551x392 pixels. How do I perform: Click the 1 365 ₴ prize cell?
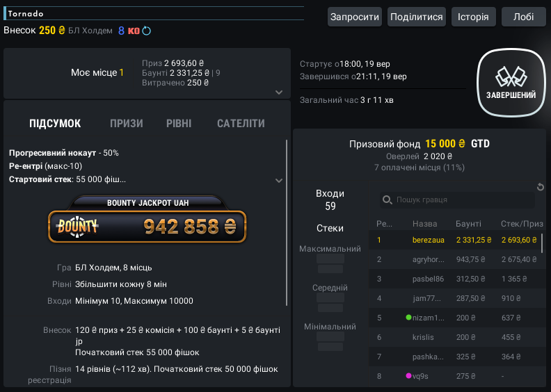[514, 279]
